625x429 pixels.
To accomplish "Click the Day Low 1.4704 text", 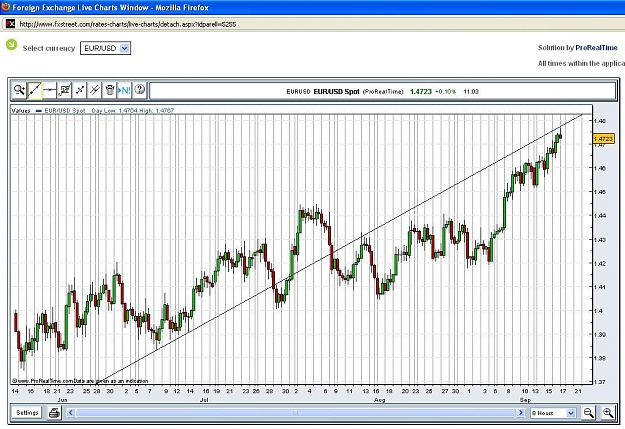I will pos(114,110).
